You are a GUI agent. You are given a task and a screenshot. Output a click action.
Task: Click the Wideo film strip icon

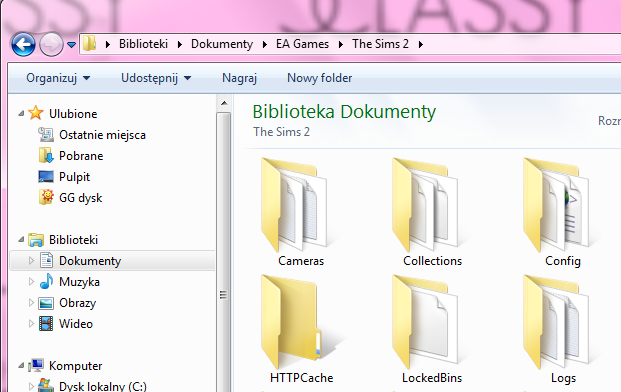[x=46, y=323]
